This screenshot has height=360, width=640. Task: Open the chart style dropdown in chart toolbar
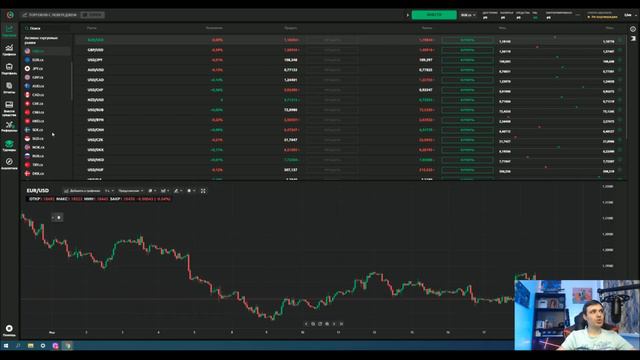point(152,191)
